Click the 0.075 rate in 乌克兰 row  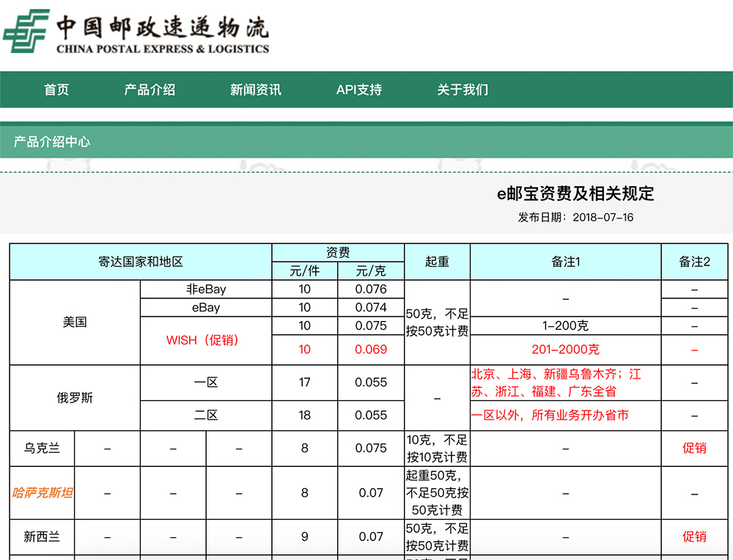371,449
